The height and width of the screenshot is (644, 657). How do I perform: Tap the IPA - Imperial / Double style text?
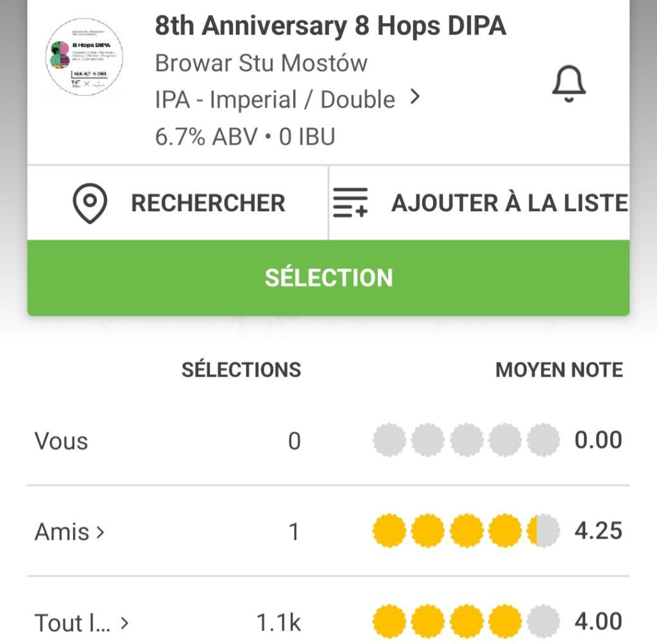tap(275, 100)
